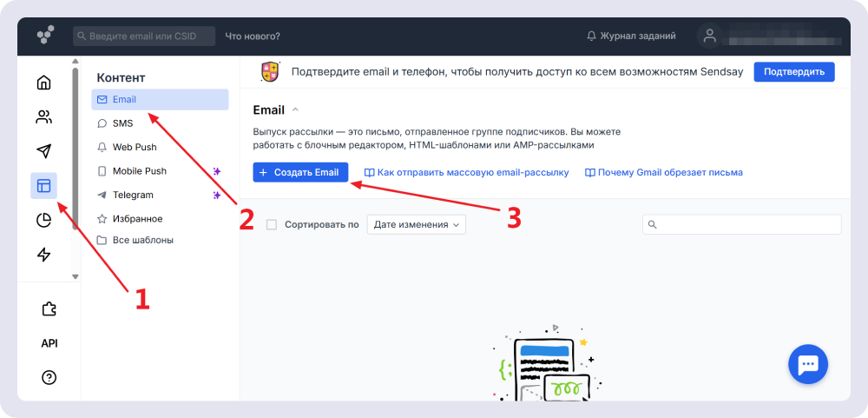Click the email or CSID search field
Screen dimensions: 868x418
[144, 36]
